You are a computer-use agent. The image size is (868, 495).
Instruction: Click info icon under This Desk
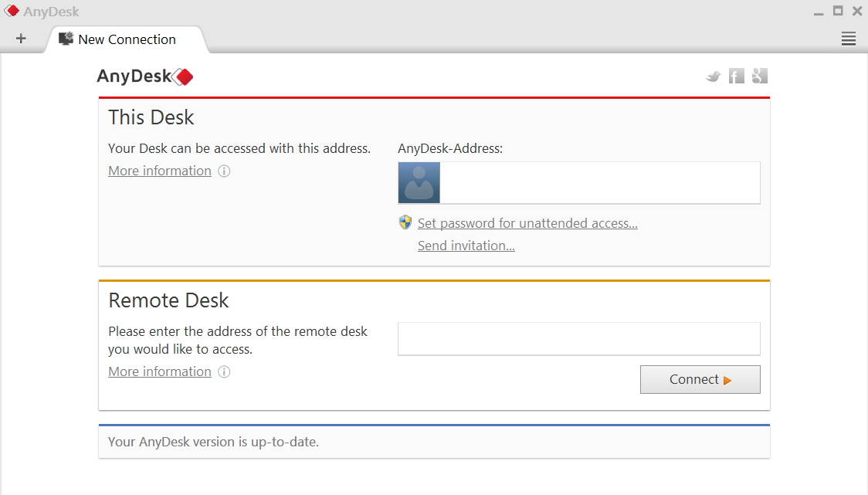[x=224, y=171]
